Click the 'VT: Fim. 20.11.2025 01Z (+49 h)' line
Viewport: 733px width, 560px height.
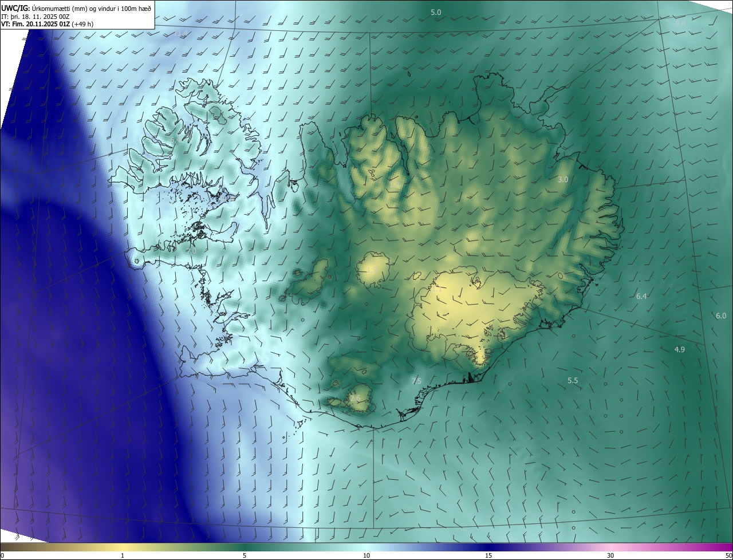coord(47,24)
